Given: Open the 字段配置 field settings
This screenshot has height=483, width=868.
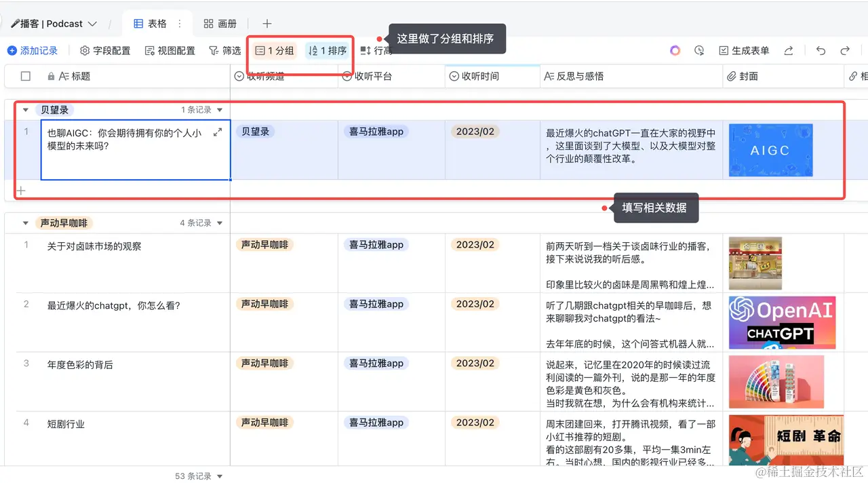Looking at the screenshot, I should coord(104,50).
